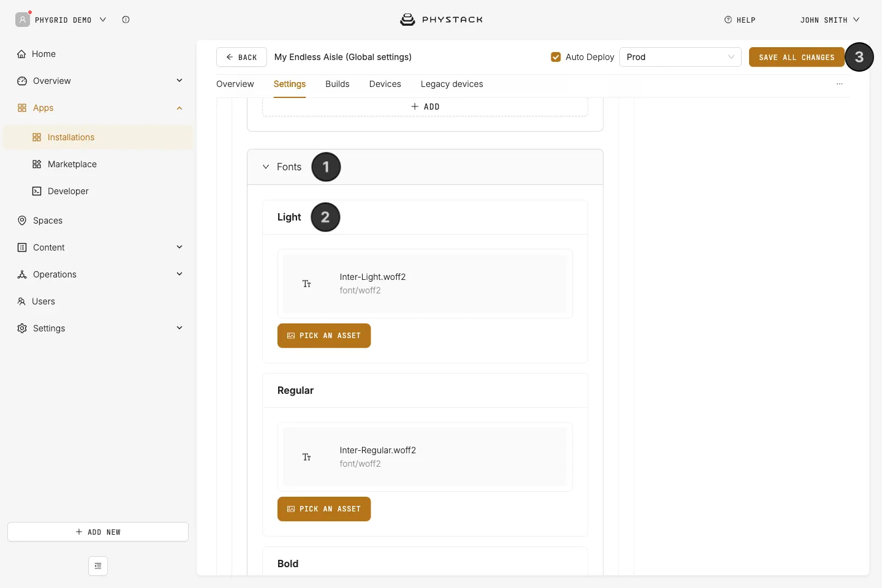Screen dimensions: 882x588
Task: Open the info icon beside Phygrid Demo
Action: pos(126,20)
